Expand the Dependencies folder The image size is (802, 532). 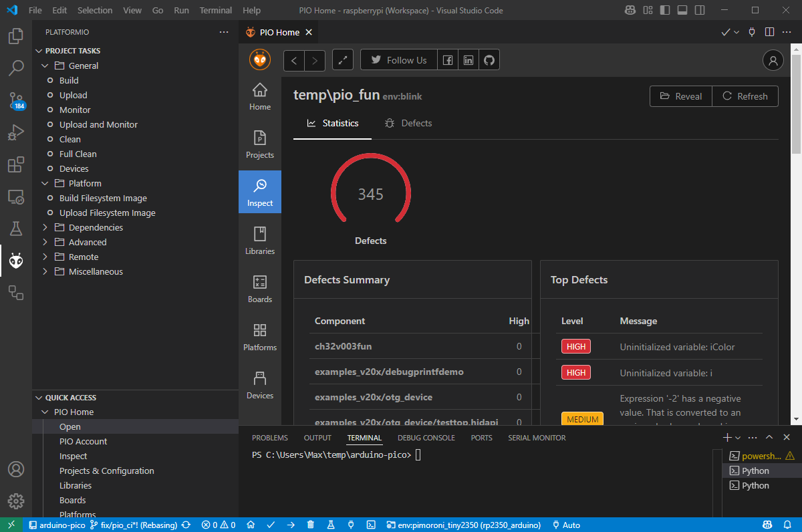45,227
